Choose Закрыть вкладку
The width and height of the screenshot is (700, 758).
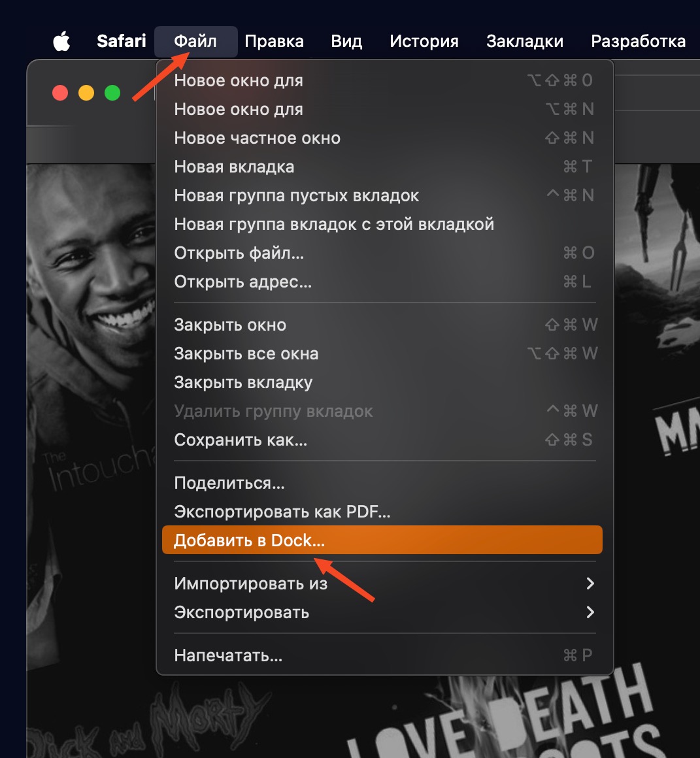382,382
